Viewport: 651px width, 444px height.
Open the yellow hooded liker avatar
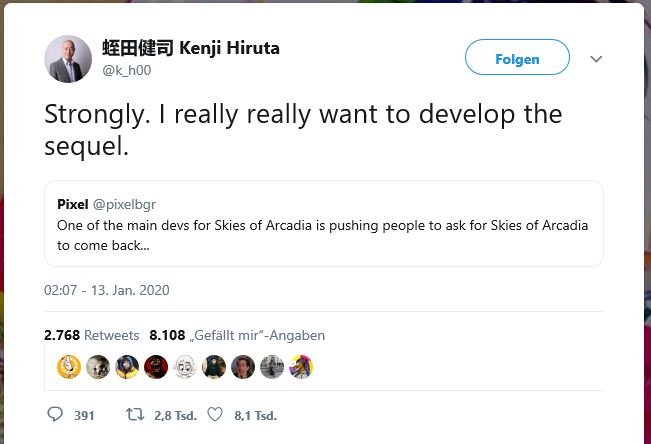point(126,367)
